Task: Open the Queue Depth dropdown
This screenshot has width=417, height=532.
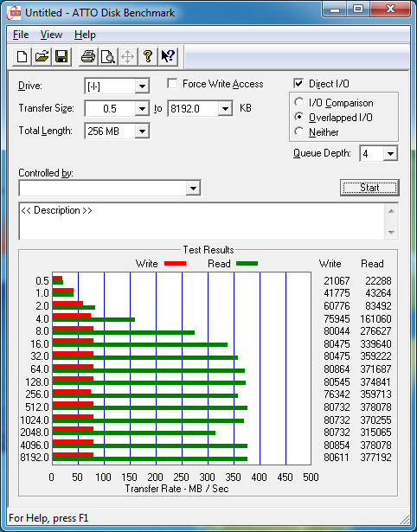Action: (390, 154)
